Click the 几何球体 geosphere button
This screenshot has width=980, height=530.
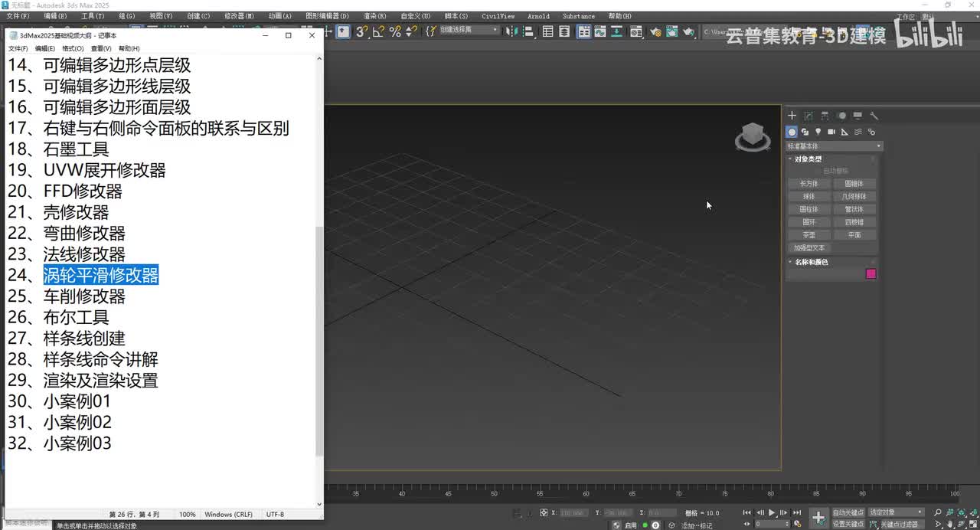854,197
